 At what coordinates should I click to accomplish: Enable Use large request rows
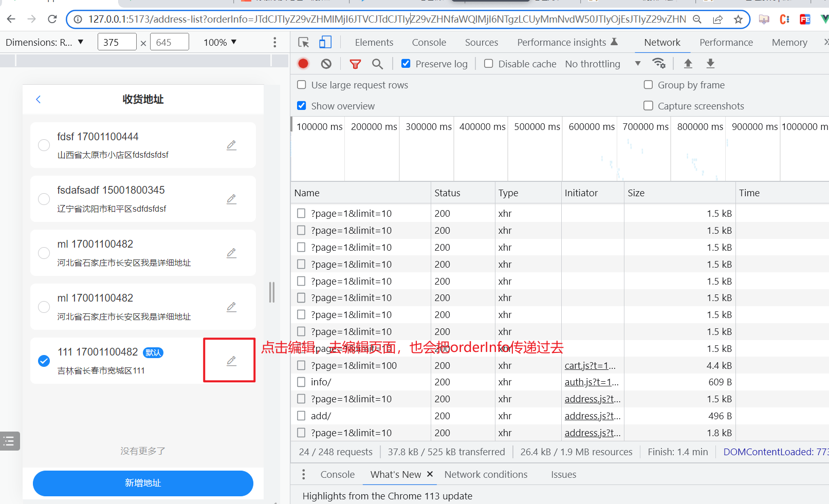[302, 85]
